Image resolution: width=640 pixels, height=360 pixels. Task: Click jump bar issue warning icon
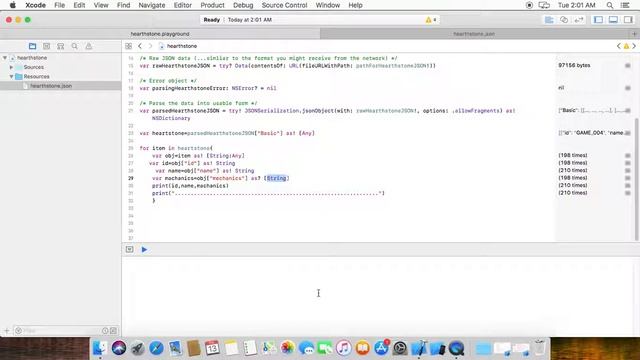[626, 46]
